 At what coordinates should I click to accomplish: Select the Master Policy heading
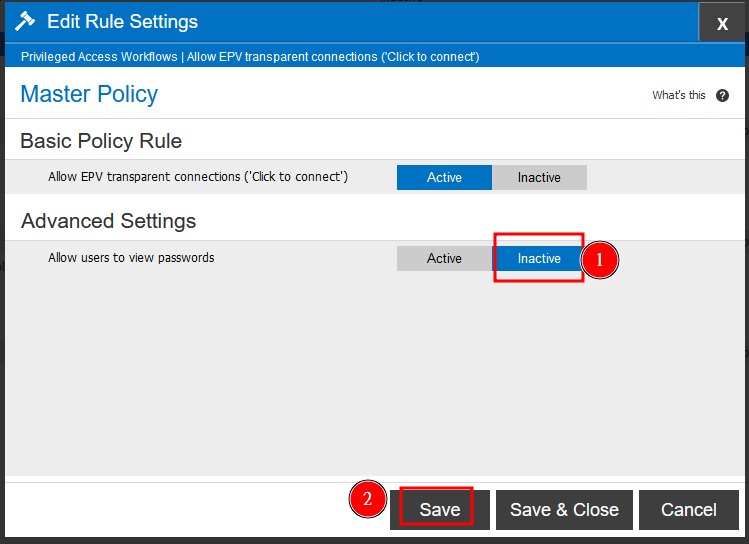pyautogui.click(x=89, y=94)
